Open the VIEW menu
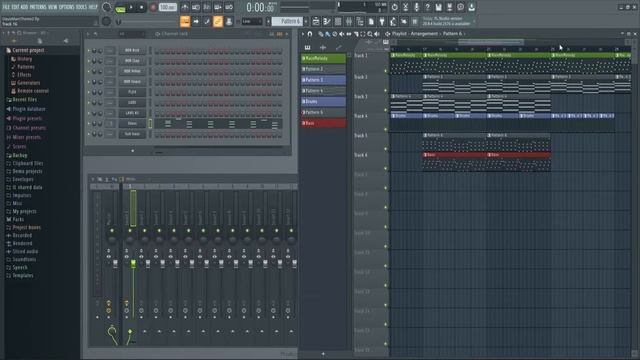Viewport: 640px width, 360px height. click(53, 7)
